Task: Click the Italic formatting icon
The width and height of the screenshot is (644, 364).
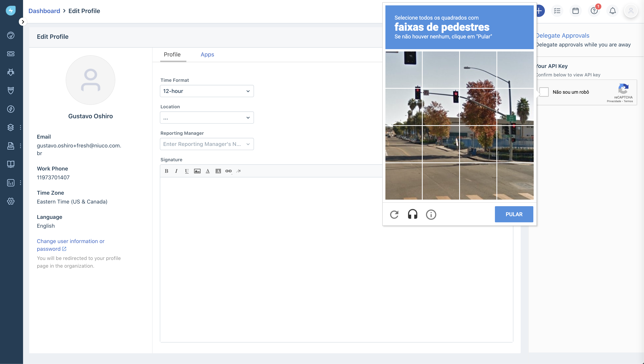Action: [x=176, y=171]
